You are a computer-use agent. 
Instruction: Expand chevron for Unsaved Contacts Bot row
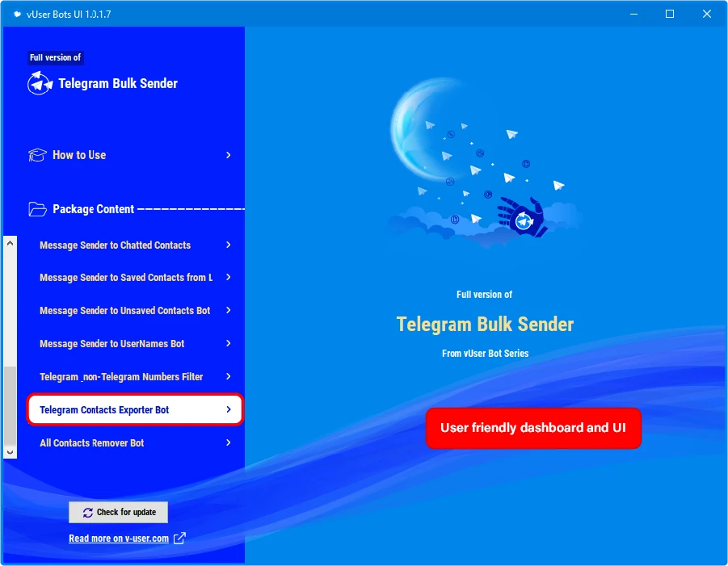click(229, 310)
